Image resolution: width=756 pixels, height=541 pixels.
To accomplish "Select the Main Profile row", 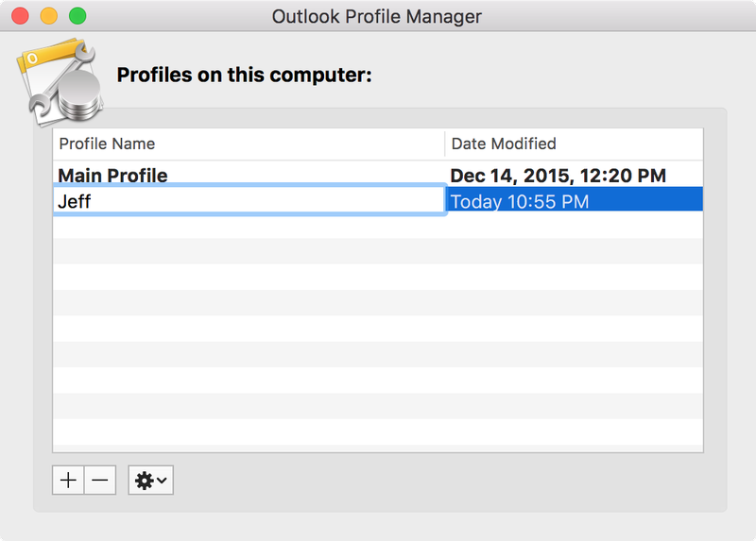I will 377,175.
